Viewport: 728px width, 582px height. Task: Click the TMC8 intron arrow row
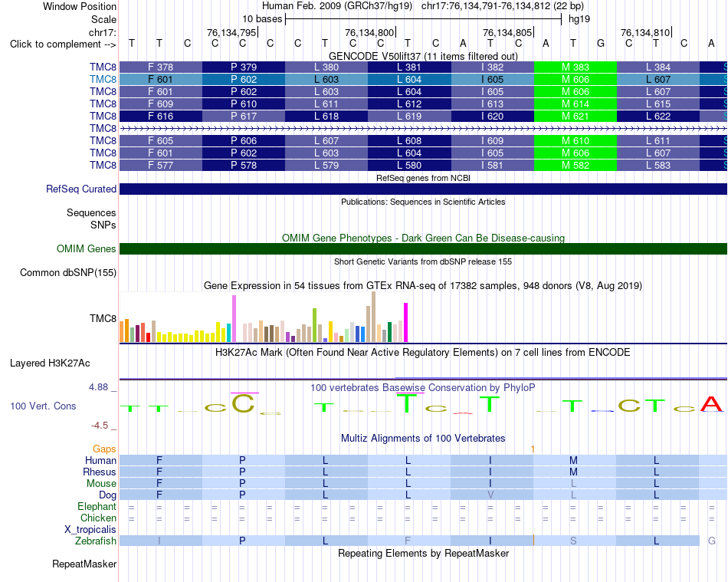[424, 129]
